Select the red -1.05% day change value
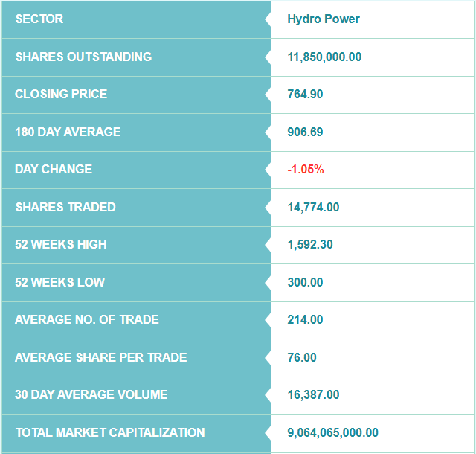Screen dimensions: 476x454 (306, 169)
